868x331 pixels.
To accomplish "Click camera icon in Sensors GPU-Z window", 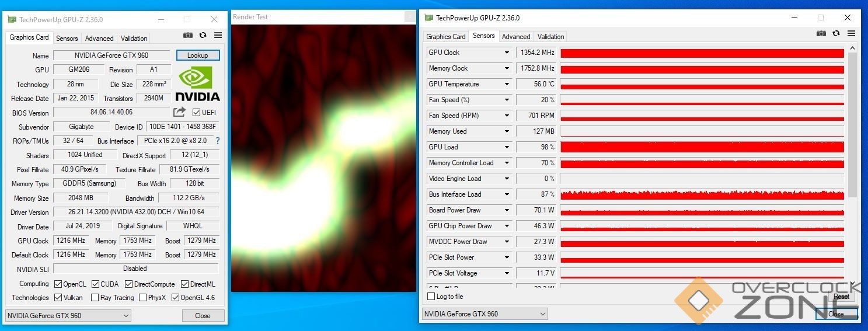I will point(821,34).
